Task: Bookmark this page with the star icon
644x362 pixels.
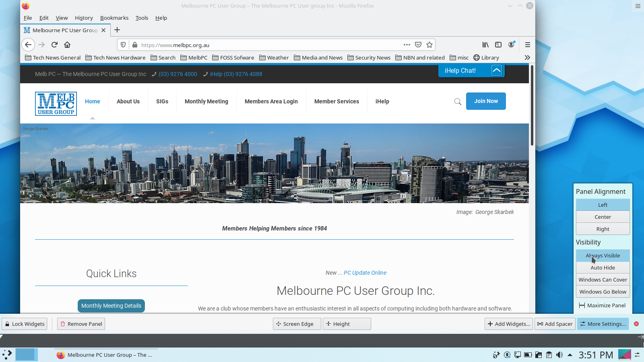Action: [429, 45]
